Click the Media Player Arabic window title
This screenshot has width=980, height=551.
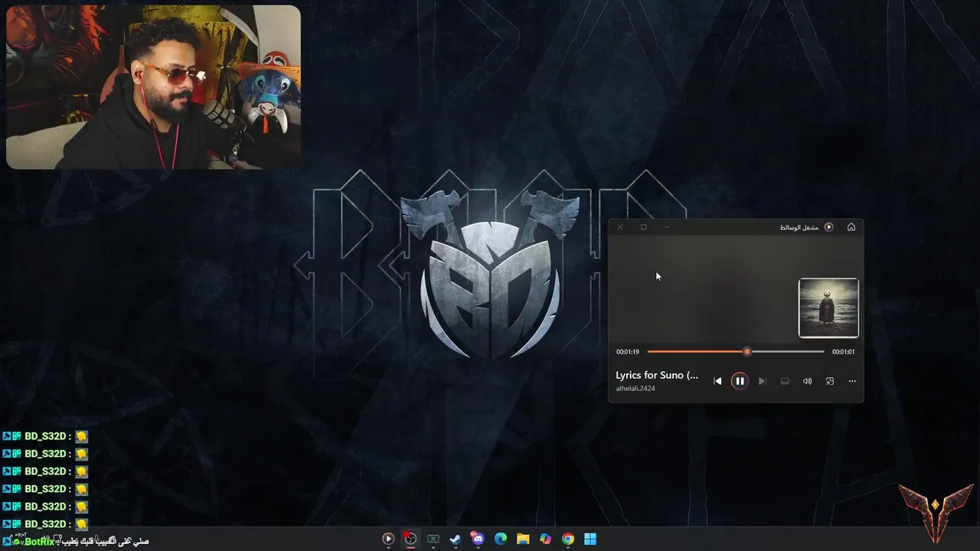[x=799, y=227]
